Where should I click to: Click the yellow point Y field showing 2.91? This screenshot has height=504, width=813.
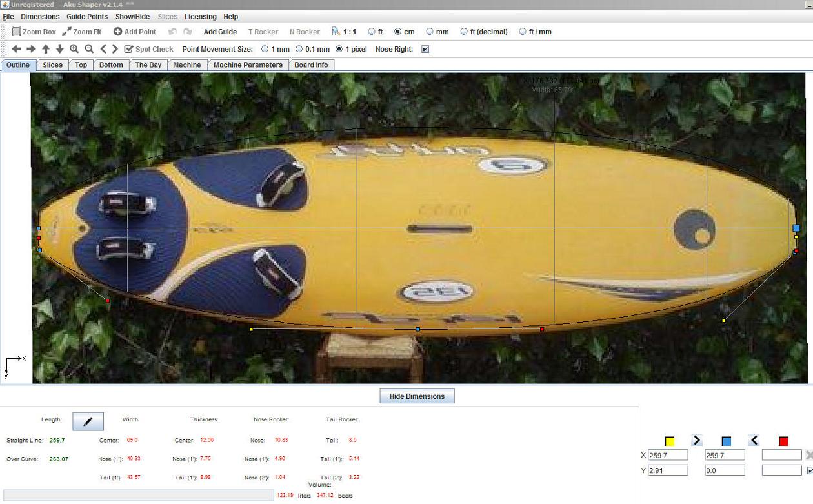point(668,470)
